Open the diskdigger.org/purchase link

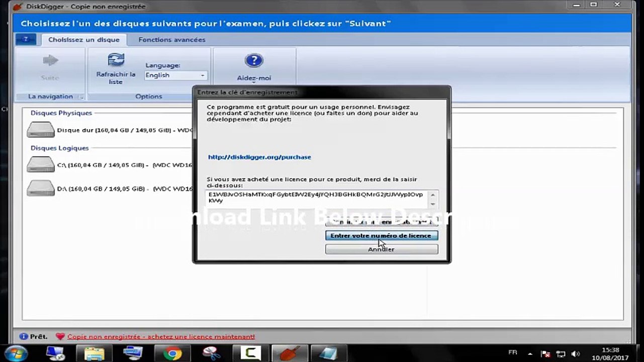259,157
